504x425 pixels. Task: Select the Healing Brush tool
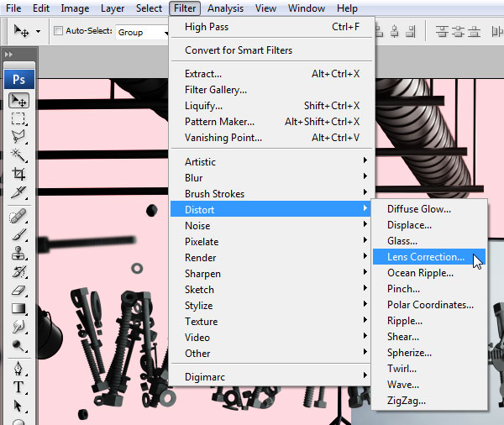pos(19,216)
